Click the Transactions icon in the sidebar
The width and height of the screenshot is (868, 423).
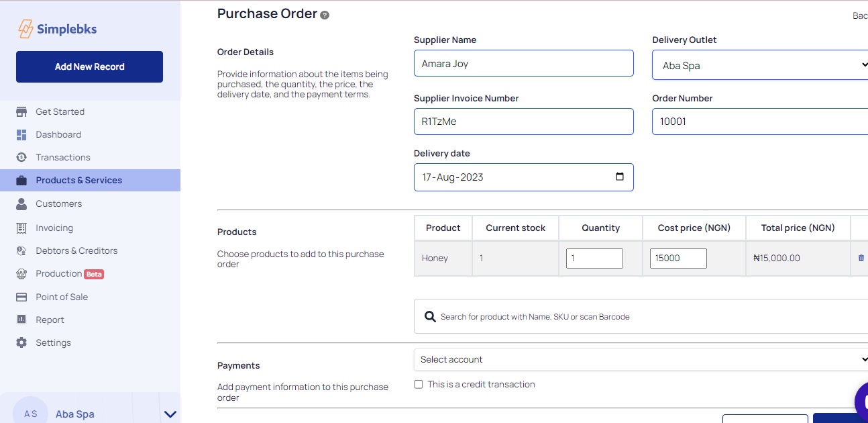(x=21, y=157)
